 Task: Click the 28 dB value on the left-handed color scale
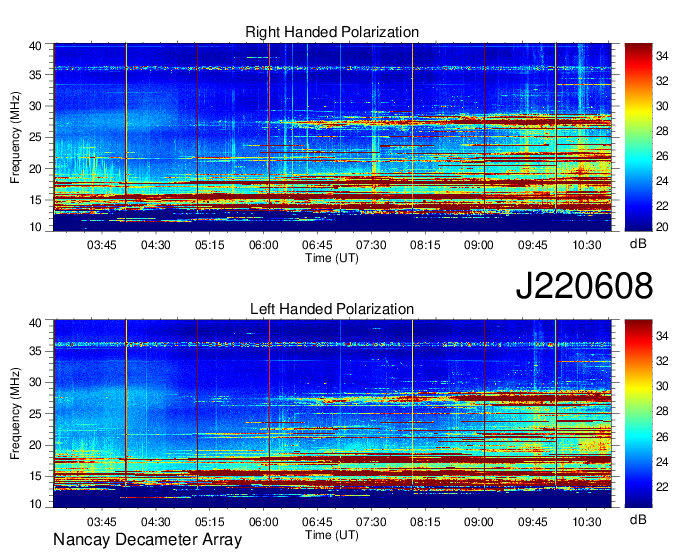[x=662, y=411]
